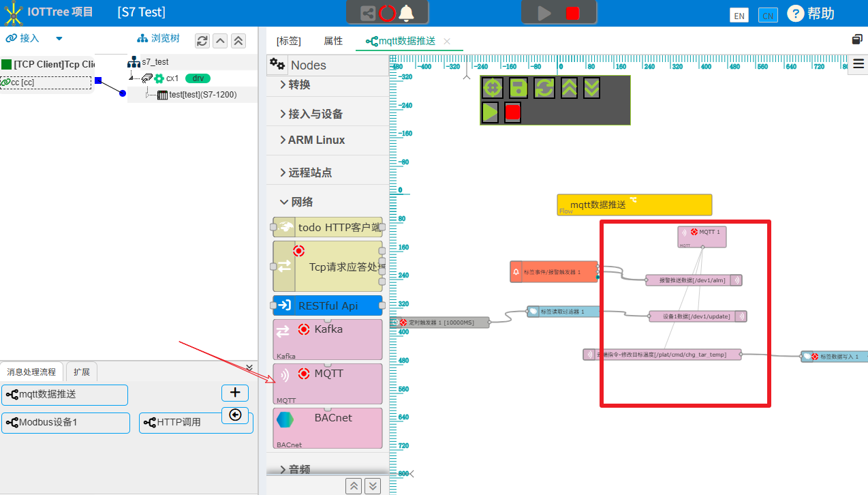Select the [TCP Client] connector entry
868x495 pixels.
[x=48, y=64]
